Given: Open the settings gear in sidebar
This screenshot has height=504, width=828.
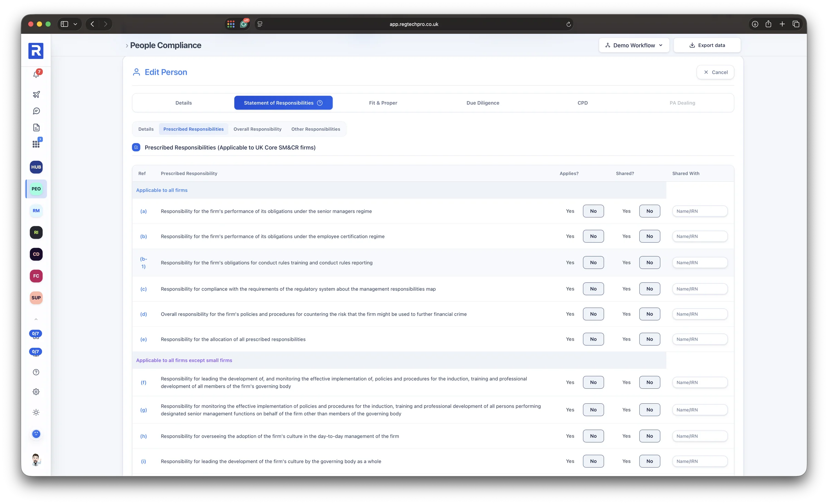Looking at the screenshot, I should pyautogui.click(x=36, y=392).
